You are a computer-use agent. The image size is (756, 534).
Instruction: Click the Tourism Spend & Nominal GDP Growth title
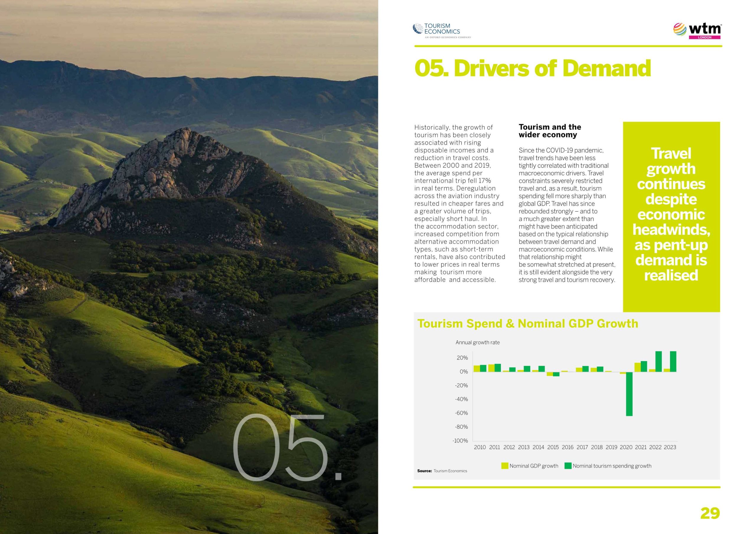tap(527, 323)
